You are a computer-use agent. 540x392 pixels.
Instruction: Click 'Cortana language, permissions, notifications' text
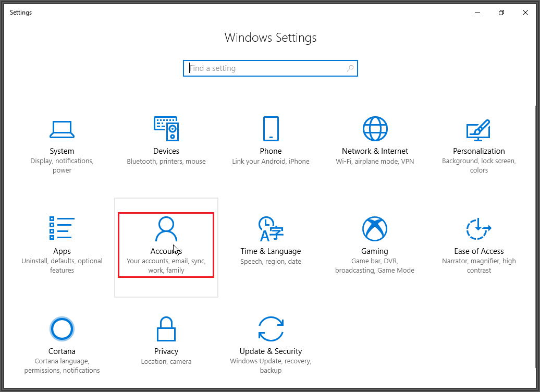(62, 366)
